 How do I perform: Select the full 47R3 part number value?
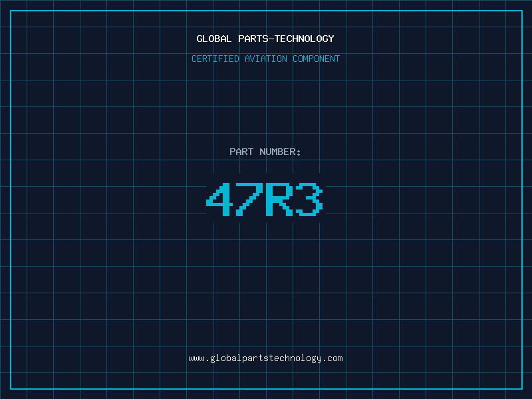click(264, 199)
